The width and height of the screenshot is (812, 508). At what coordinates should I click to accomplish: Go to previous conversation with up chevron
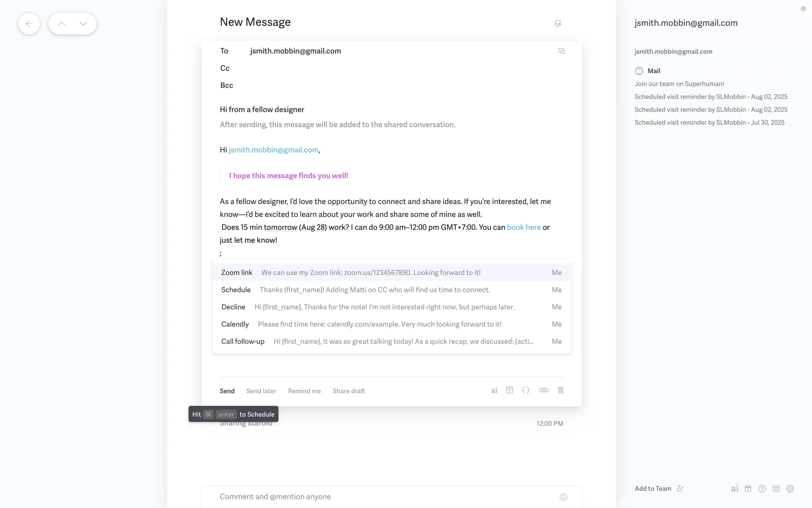point(62,24)
